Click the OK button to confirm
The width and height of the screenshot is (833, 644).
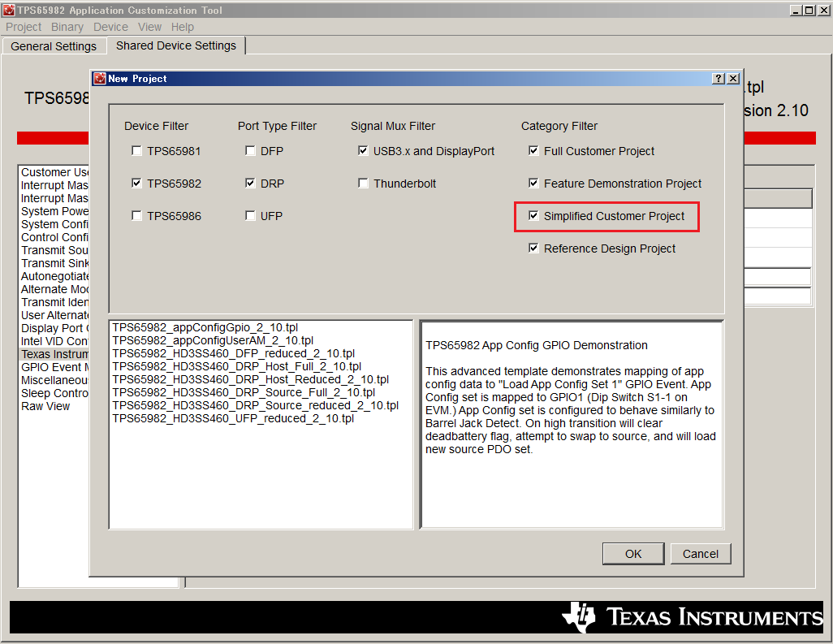point(633,553)
